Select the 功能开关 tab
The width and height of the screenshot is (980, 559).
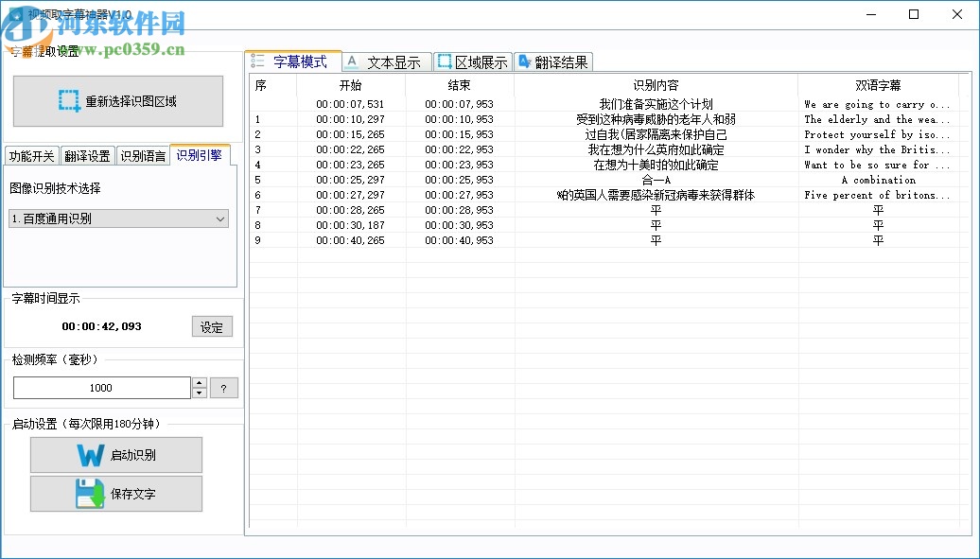[x=31, y=154]
